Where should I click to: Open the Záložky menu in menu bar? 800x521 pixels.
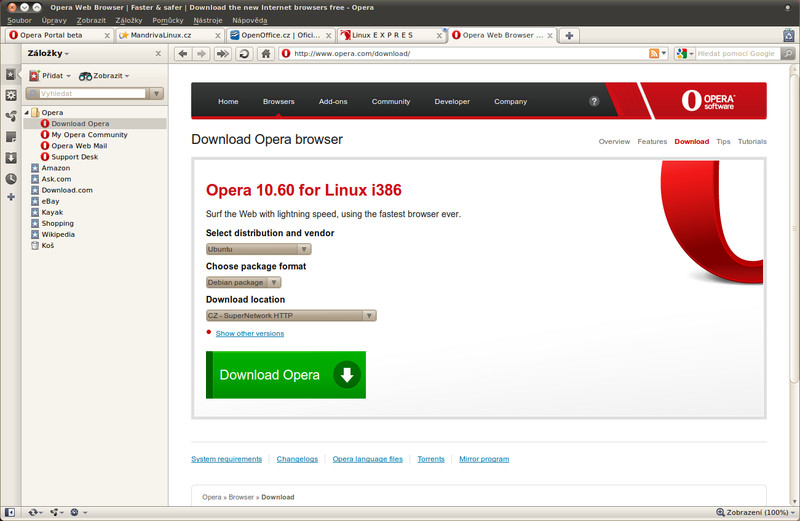129,20
